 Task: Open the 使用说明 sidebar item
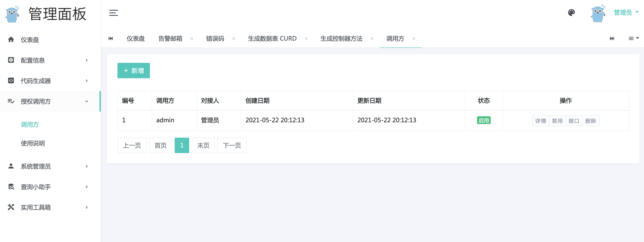(33, 143)
